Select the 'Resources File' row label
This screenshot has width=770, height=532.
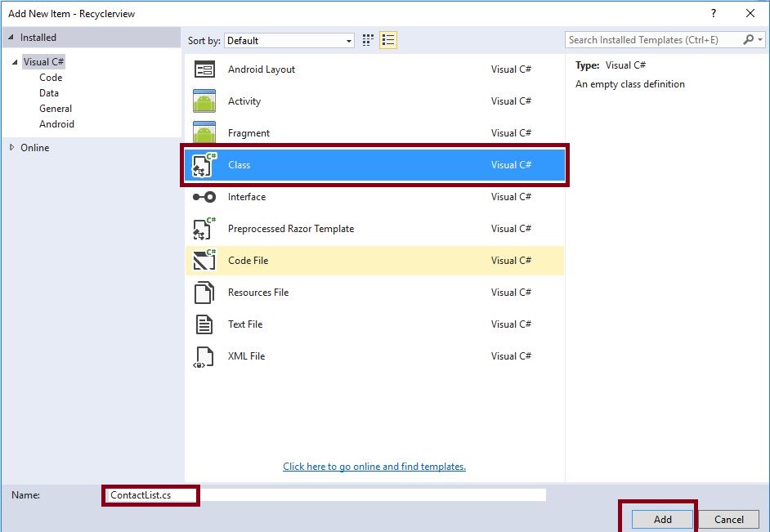[257, 293]
